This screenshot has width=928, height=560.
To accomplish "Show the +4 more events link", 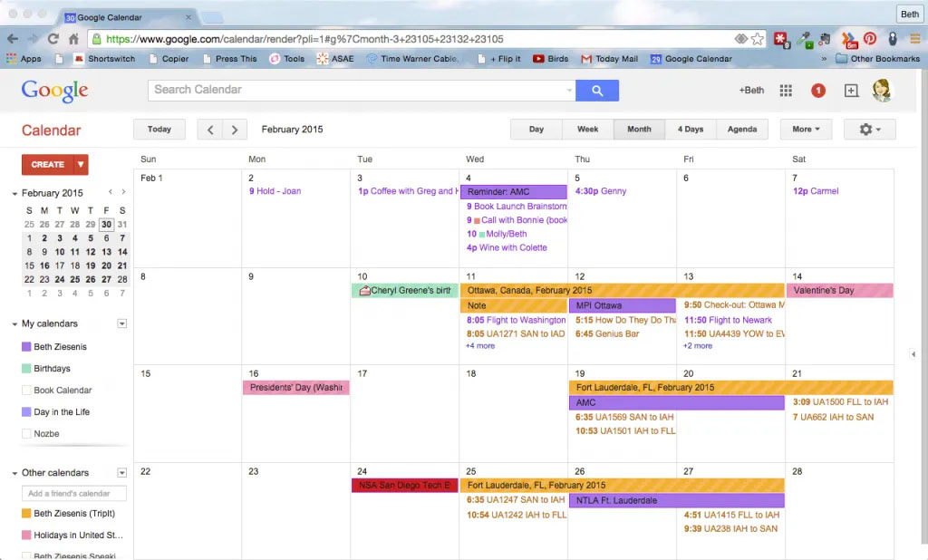I will coord(480,346).
